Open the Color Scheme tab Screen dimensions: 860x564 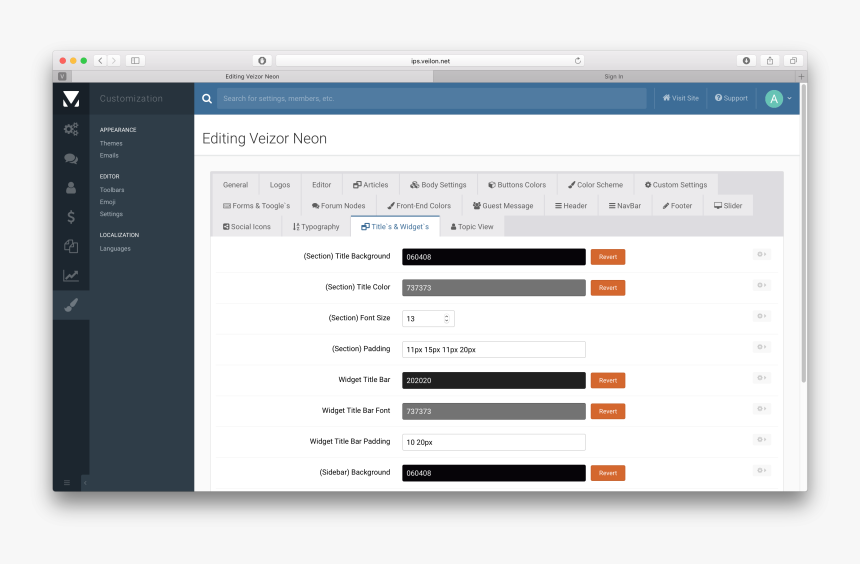click(595, 185)
